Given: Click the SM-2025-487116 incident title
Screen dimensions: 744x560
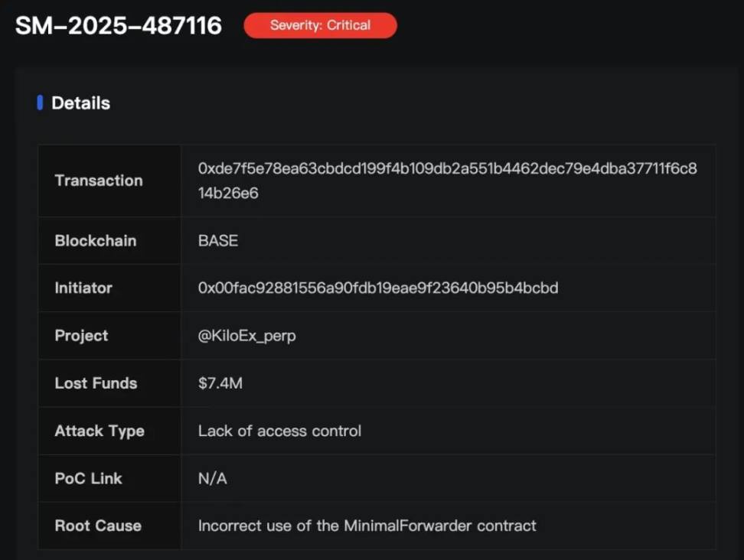Looking at the screenshot, I should (x=119, y=25).
